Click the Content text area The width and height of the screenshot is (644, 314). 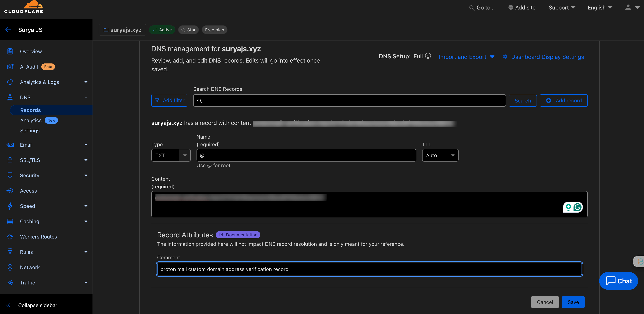370,204
